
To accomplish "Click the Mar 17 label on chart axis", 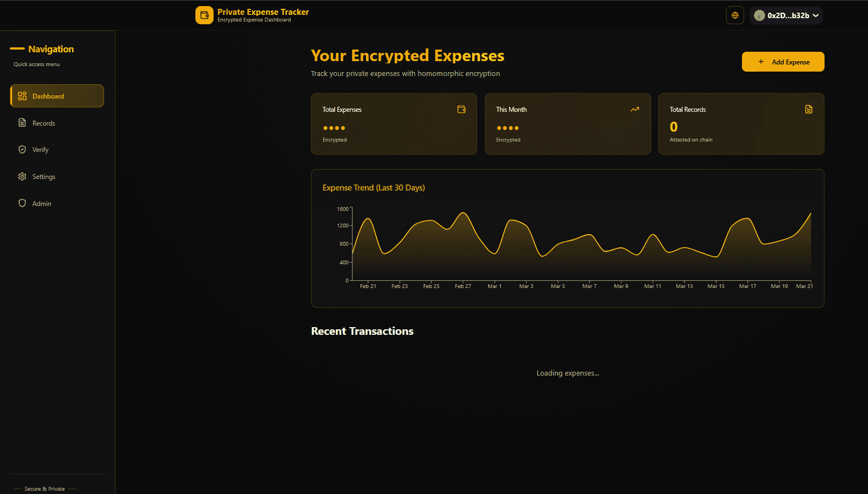I will pyautogui.click(x=747, y=286).
